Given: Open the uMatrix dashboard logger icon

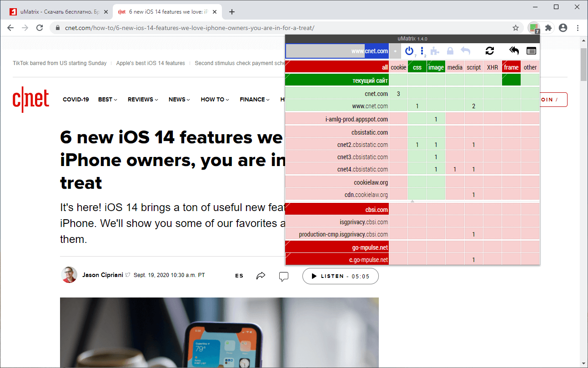Looking at the screenshot, I should (531, 51).
